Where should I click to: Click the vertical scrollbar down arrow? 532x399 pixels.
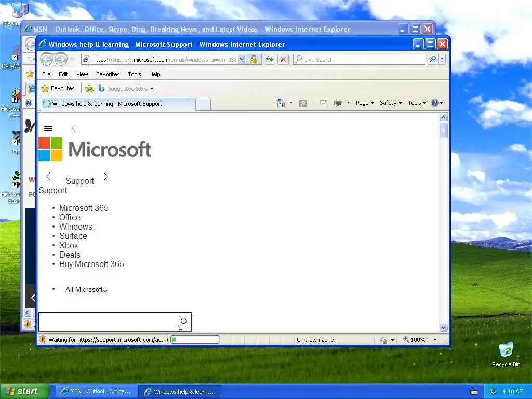coord(444,327)
